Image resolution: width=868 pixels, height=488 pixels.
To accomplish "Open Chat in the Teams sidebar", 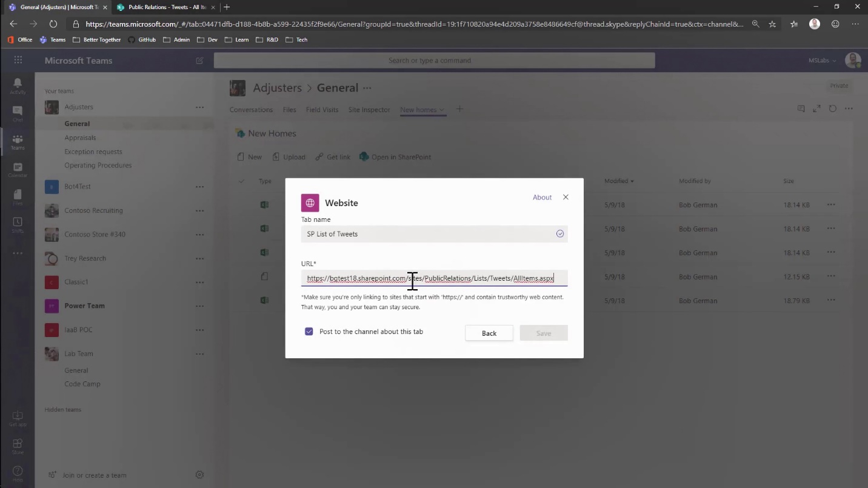I will click(18, 113).
